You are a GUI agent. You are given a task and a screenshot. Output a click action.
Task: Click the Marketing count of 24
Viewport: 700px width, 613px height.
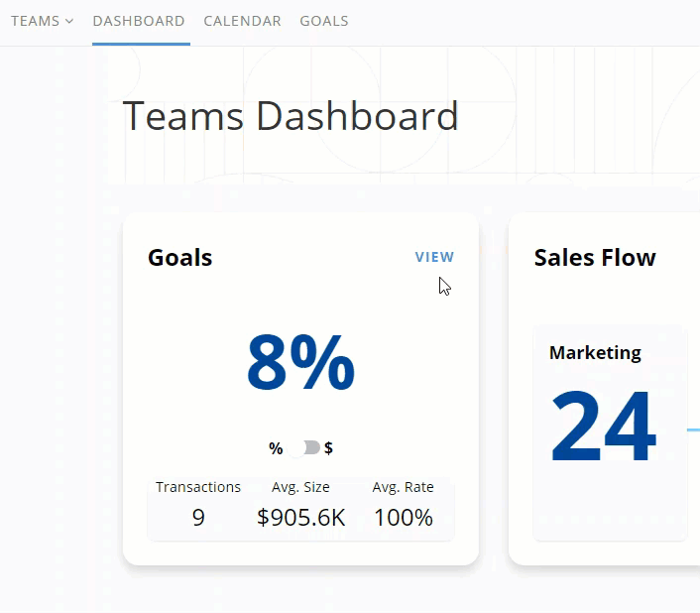point(603,428)
